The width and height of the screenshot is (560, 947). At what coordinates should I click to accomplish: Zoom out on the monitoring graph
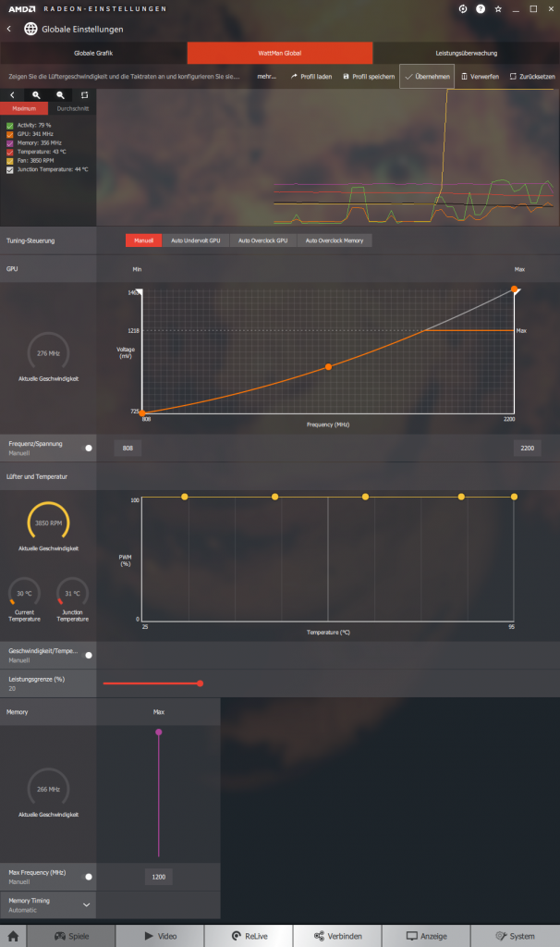(x=60, y=95)
